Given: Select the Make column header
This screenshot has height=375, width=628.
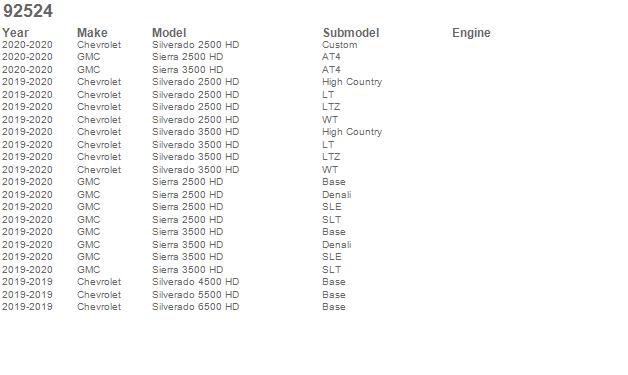Looking at the screenshot, I should coord(92,33).
